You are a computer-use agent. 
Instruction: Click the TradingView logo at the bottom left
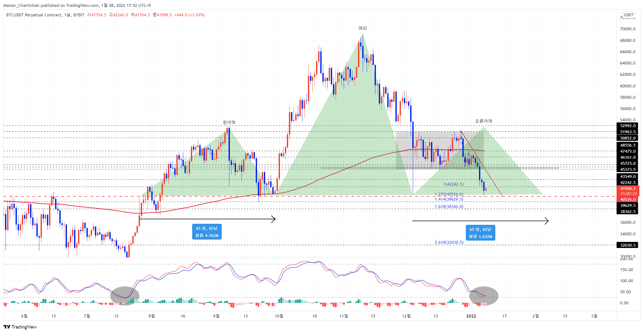pos(20,327)
